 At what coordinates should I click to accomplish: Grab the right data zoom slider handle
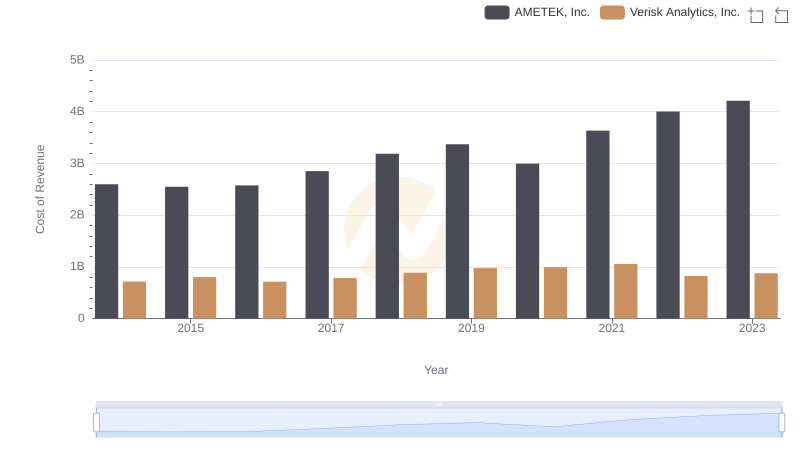[x=781, y=423]
